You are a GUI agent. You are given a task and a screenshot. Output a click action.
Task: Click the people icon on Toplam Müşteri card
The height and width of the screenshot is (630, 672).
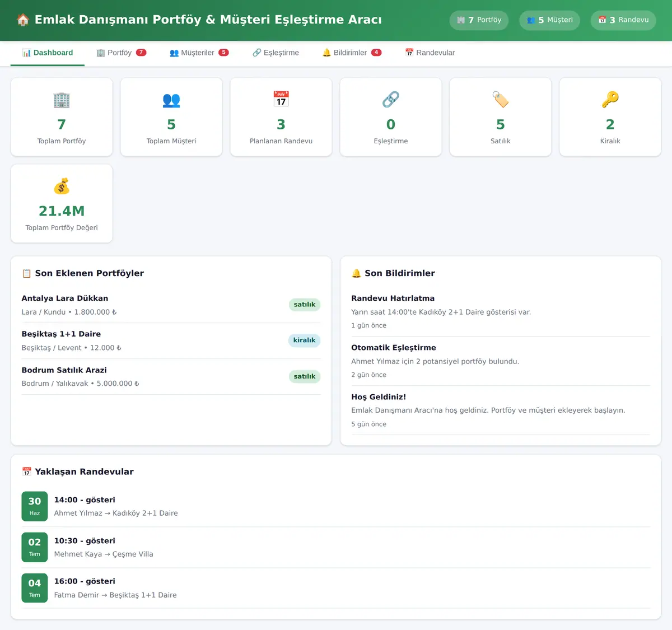click(x=171, y=100)
